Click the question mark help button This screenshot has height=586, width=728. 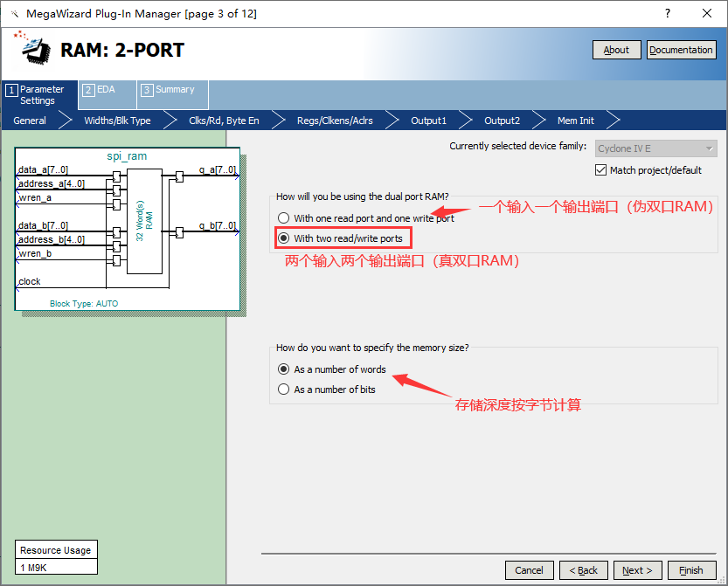click(x=667, y=14)
